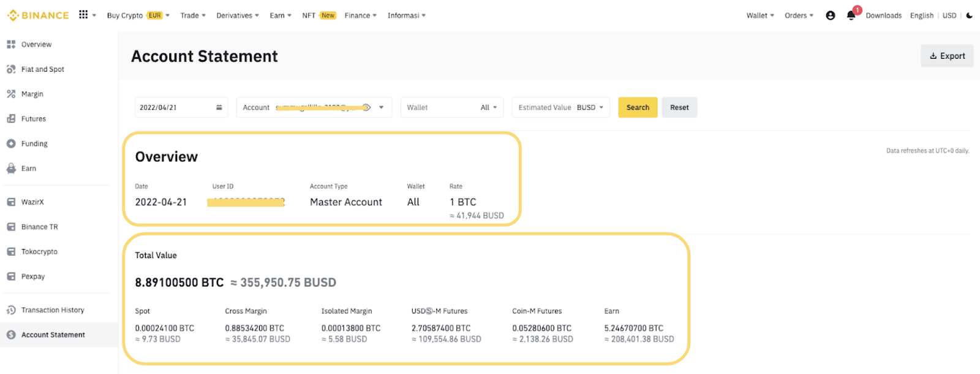Click the calendar icon in date field
Viewport: 980px width, 374px height.
pyautogui.click(x=219, y=107)
